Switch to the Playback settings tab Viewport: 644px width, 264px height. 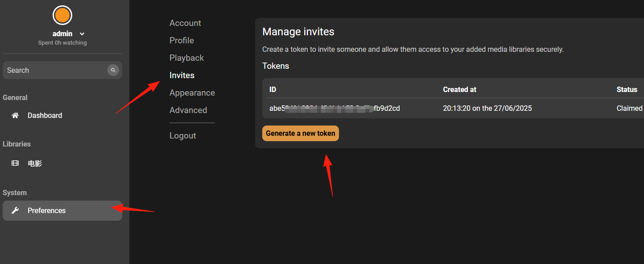[186, 58]
